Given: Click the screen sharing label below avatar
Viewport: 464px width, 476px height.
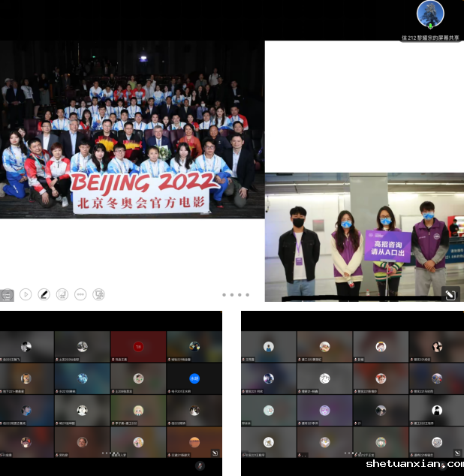Looking at the screenshot, I should pyautogui.click(x=431, y=37).
